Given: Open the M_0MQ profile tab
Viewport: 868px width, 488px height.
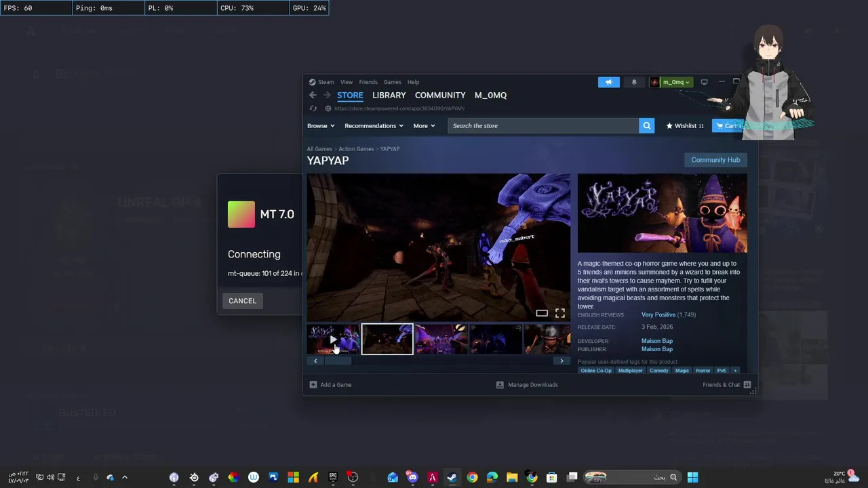Looking at the screenshot, I should tap(490, 96).
